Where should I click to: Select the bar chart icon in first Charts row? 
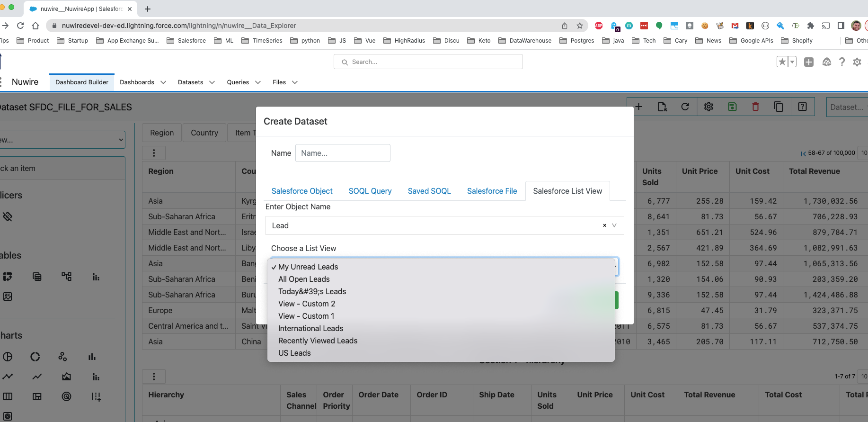92,357
